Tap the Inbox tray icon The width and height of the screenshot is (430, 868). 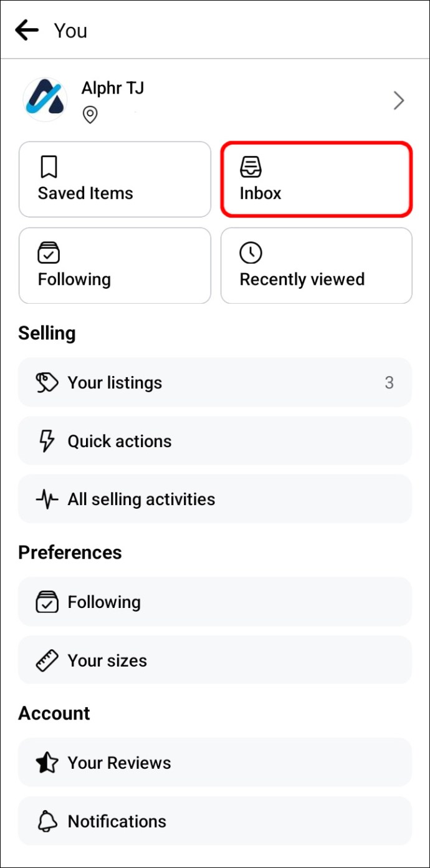click(x=251, y=167)
